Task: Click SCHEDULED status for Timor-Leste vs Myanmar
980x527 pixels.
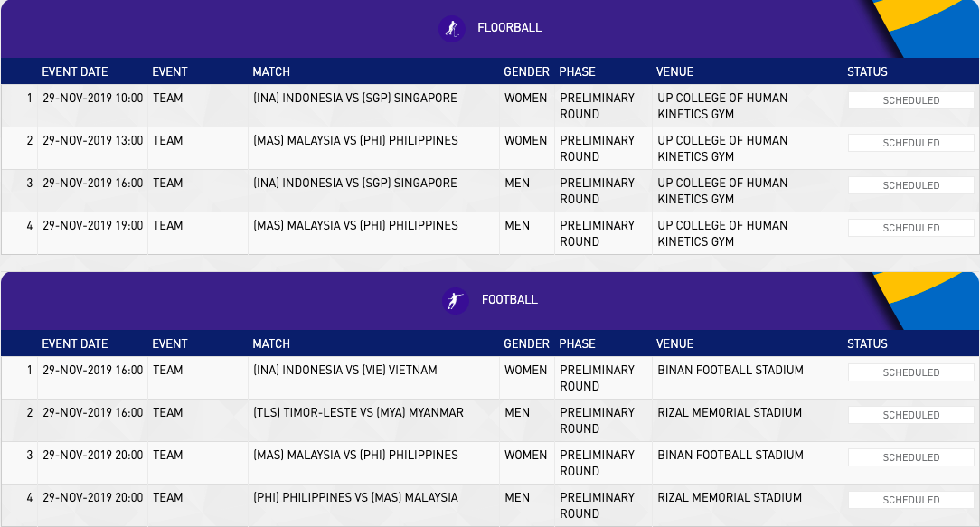Action: pos(910,415)
